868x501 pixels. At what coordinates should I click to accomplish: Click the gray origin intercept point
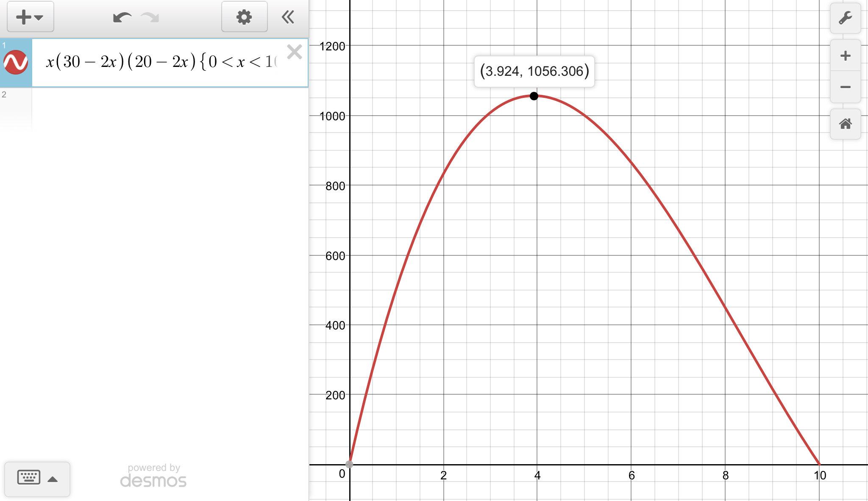tap(349, 464)
